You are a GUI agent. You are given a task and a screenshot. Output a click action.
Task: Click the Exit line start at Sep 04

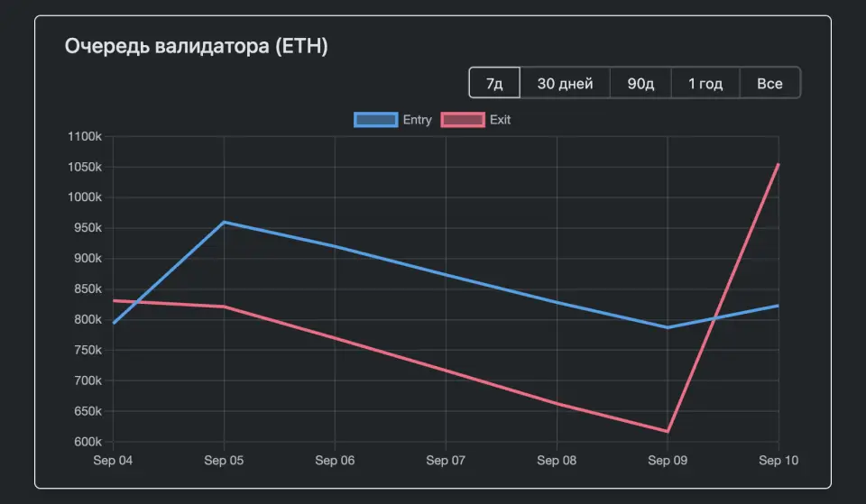[114, 300]
